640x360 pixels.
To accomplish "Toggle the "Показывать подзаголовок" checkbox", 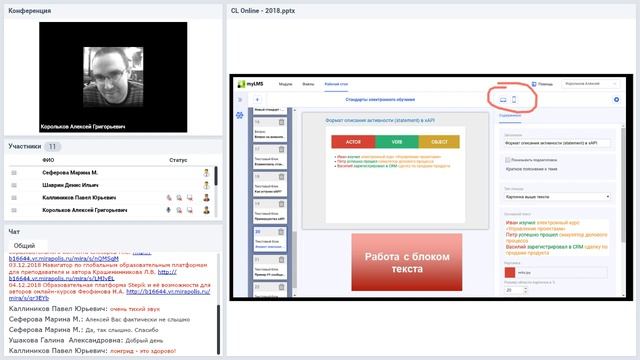I will point(508,160).
